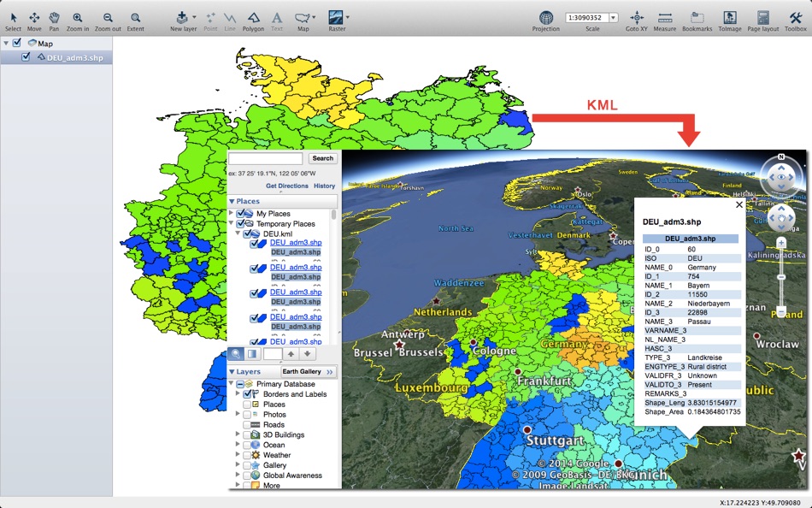The height and width of the screenshot is (508, 812).
Task: Uncheck the Map group checkbox
Action: [17, 43]
